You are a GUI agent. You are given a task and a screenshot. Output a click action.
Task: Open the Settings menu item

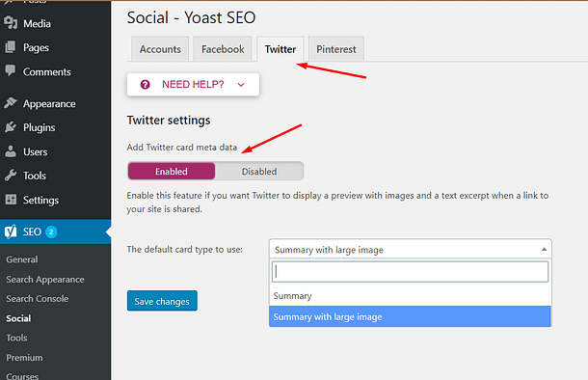[56, 200]
